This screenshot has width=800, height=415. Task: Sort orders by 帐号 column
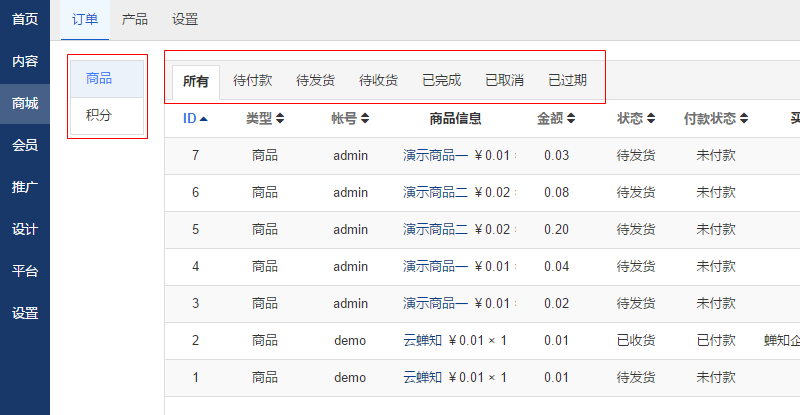350,118
